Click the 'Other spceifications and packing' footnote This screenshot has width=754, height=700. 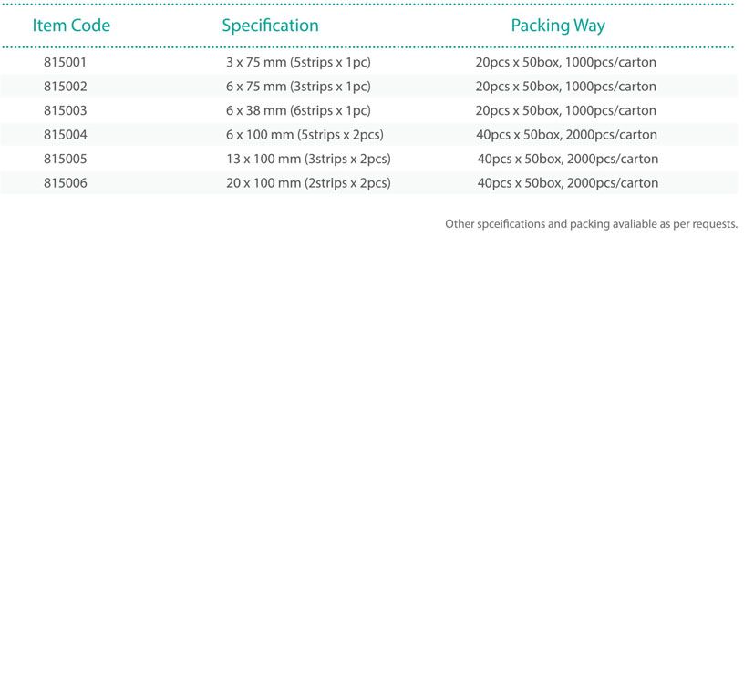coord(591,224)
